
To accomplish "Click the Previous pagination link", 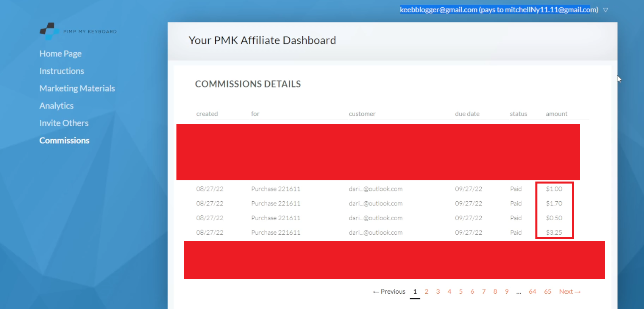I will click(x=389, y=292).
